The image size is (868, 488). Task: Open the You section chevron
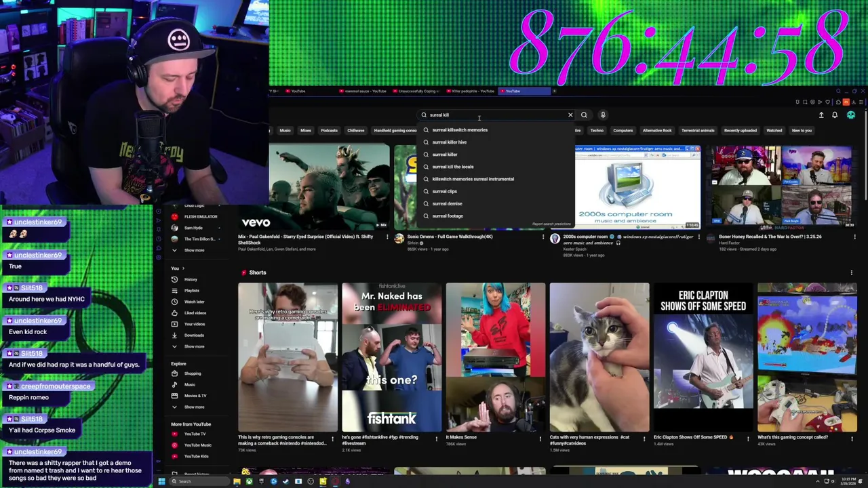click(182, 268)
